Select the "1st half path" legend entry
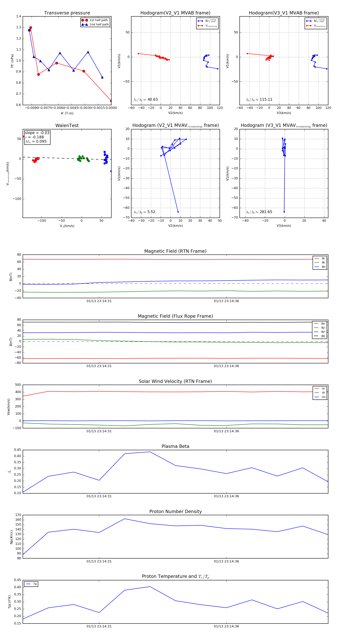This screenshot has width=351, height=644. [95, 20]
